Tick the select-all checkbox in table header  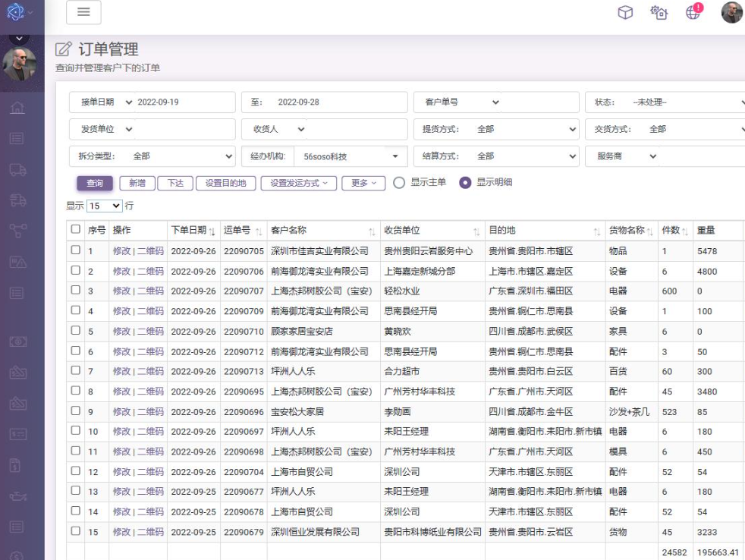coord(76,229)
